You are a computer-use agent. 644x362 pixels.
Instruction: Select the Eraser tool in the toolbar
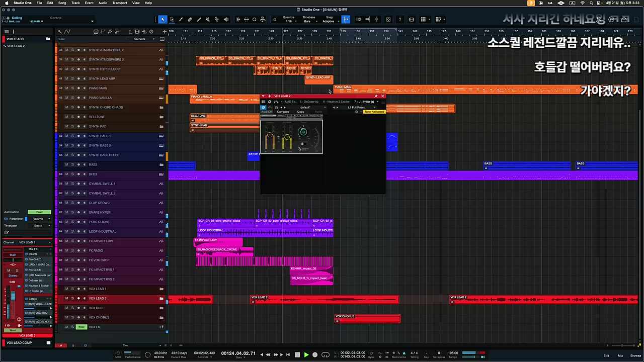190,20
